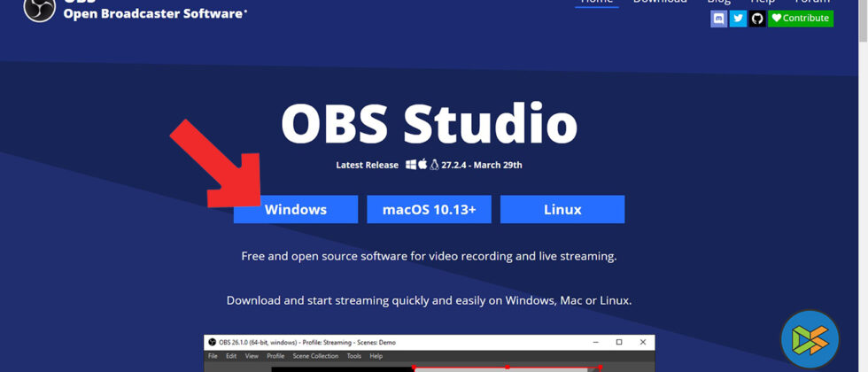Click the Apple logo beside Latest Release
Screen dimensions: 868x372
click(423, 165)
